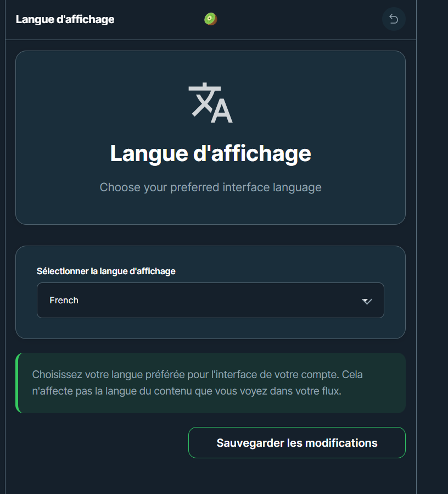Click "Choose your preferred interface language" subtitle

[x=210, y=187]
